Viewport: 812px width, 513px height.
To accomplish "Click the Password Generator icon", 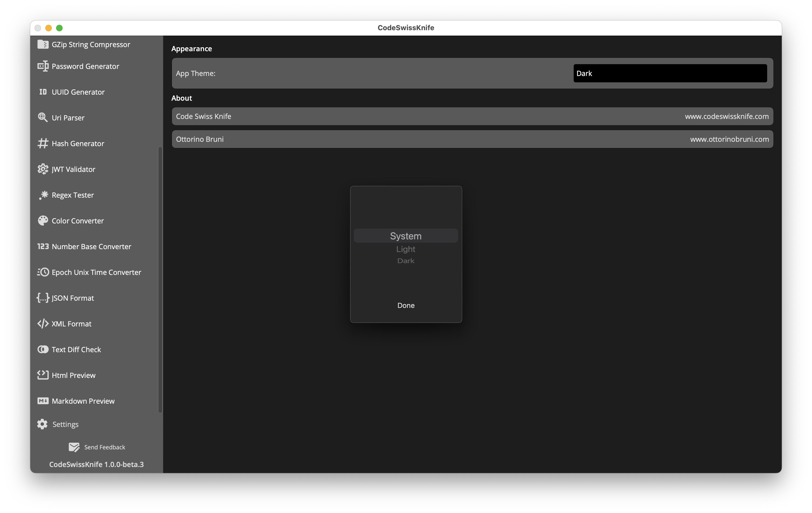I will pos(43,66).
